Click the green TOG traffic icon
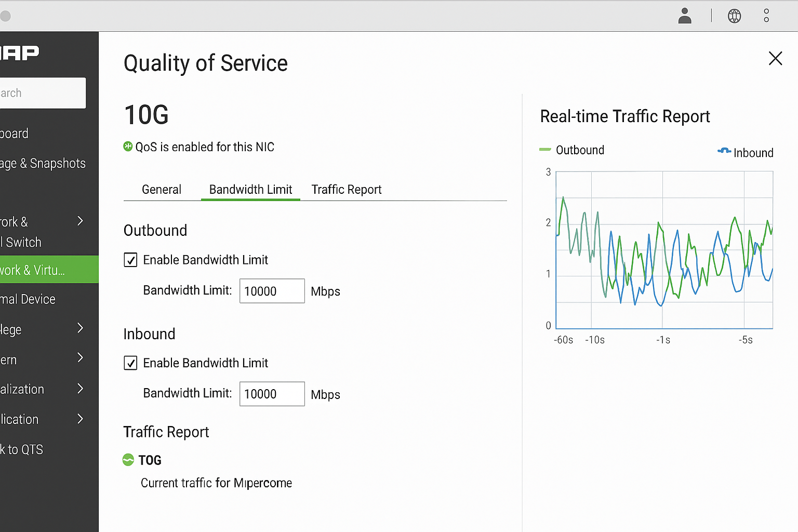The width and height of the screenshot is (798, 532). [x=128, y=460]
